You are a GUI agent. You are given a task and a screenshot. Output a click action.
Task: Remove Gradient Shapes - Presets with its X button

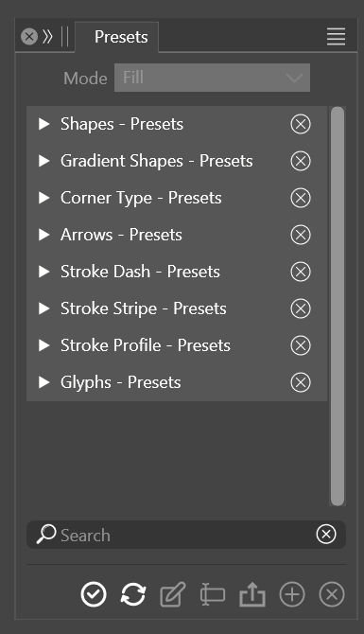301,161
